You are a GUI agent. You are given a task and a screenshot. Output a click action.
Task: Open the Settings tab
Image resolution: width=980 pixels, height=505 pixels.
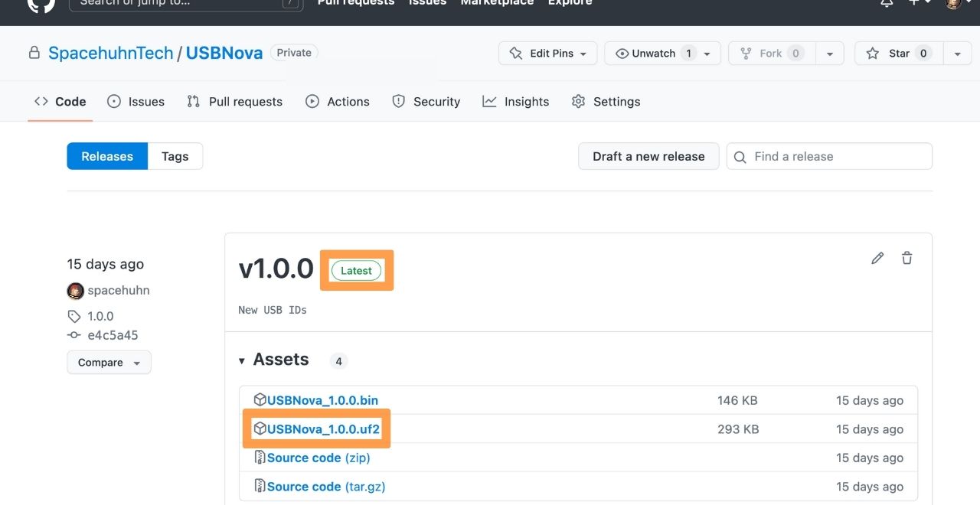(606, 102)
